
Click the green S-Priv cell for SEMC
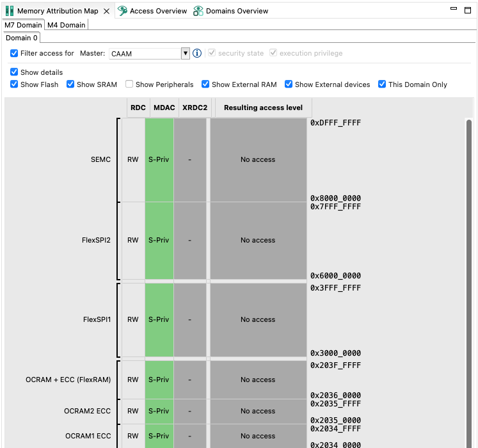click(159, 159)
